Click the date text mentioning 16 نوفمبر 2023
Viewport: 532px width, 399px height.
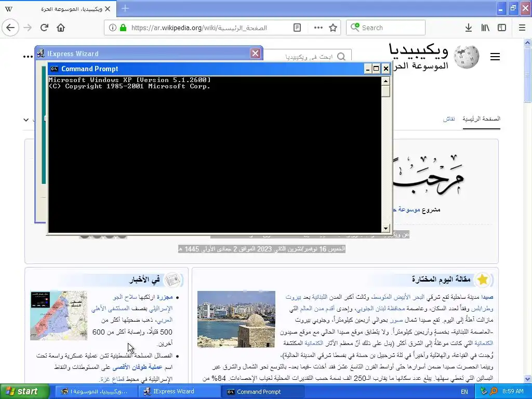tap(262, 249)
